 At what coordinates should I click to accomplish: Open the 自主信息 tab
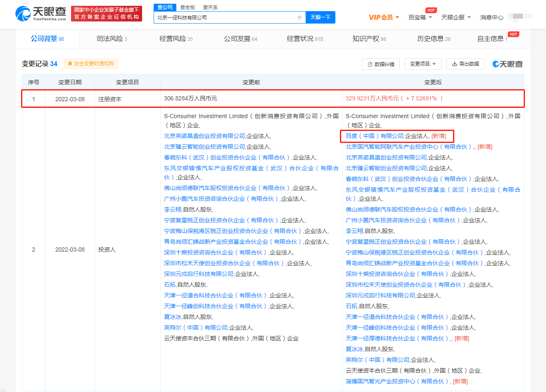pyautogui.click(x=492, y=39)
